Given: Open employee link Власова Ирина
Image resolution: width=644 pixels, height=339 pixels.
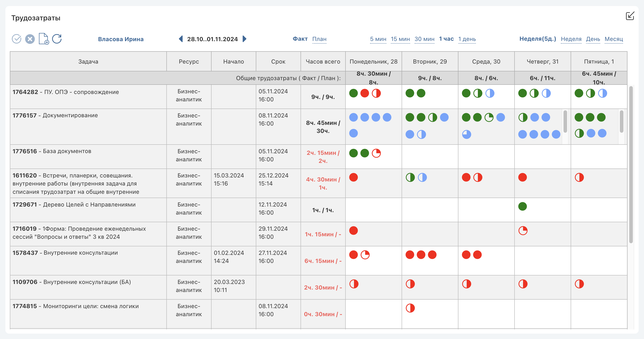Looking at the screenshot, I should pyautogui.click(x=121, y=39).
